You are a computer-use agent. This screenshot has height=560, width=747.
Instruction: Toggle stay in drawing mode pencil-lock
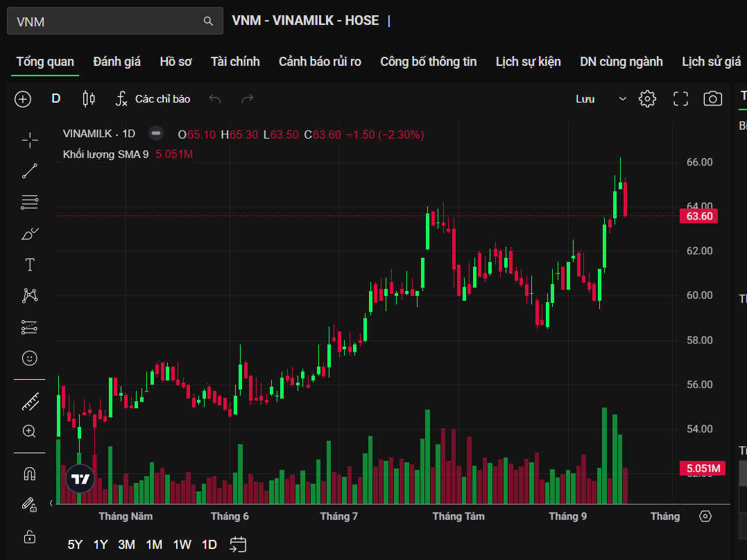pos(30,505)
